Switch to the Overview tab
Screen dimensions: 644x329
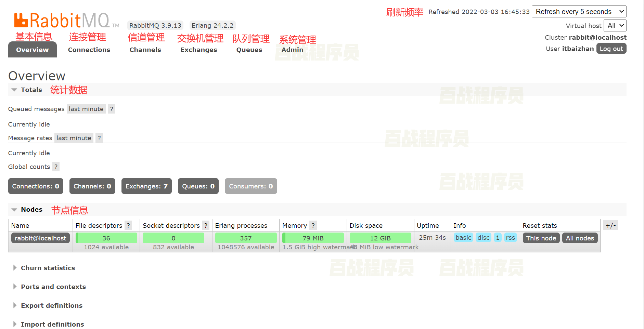click(x=33, y=50)
